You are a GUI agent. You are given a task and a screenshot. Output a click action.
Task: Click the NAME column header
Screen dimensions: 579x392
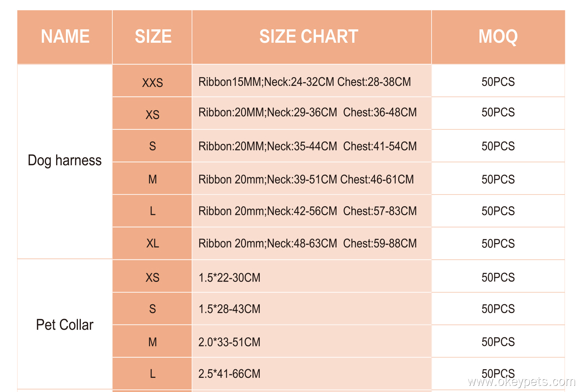(x=65, y=37)
